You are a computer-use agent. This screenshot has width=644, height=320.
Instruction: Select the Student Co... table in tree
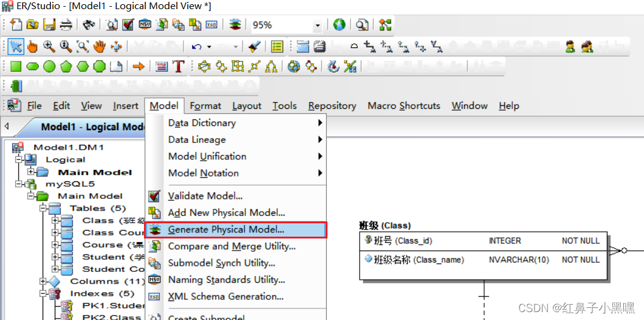click(114, 269)
